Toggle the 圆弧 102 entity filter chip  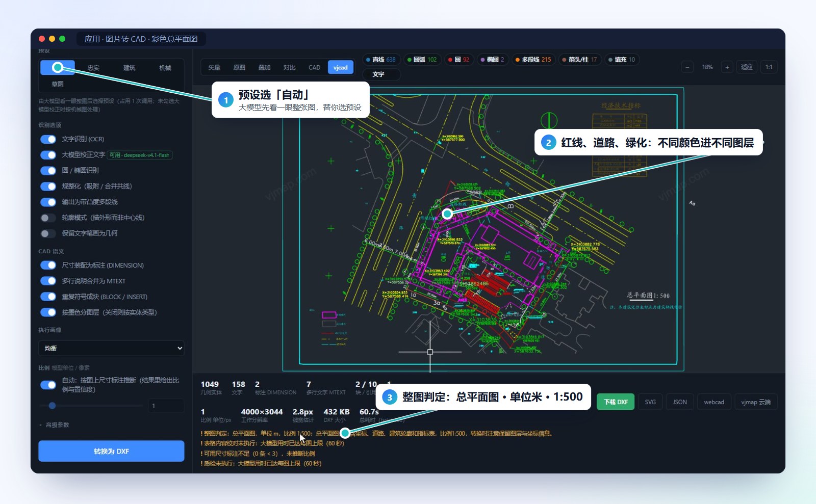[422, 60]
